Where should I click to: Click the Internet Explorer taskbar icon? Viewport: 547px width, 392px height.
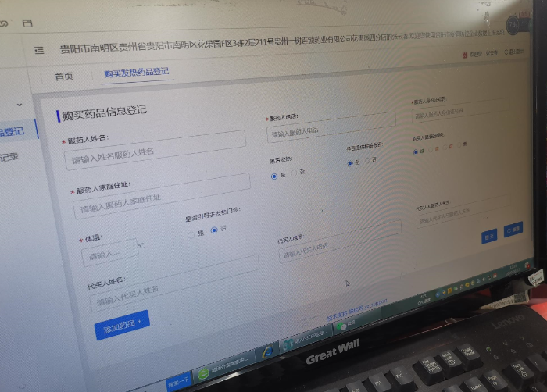coord(269,351)
